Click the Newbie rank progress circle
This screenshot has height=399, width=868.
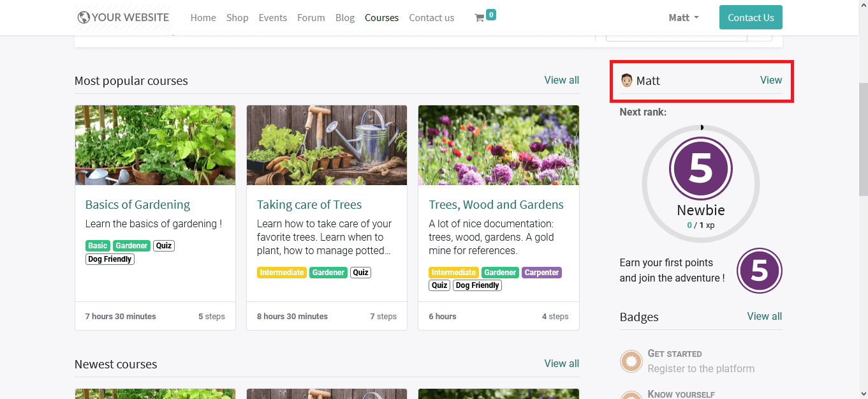[700, 184]
